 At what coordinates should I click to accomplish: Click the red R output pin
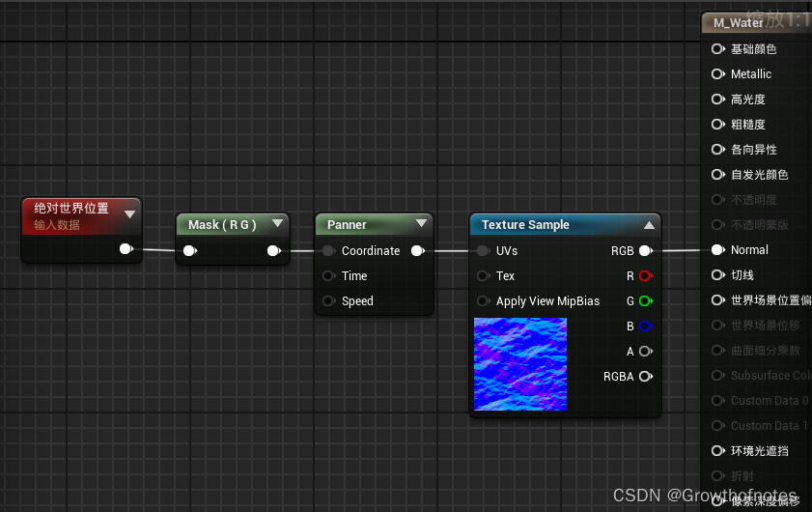point(646,275)
